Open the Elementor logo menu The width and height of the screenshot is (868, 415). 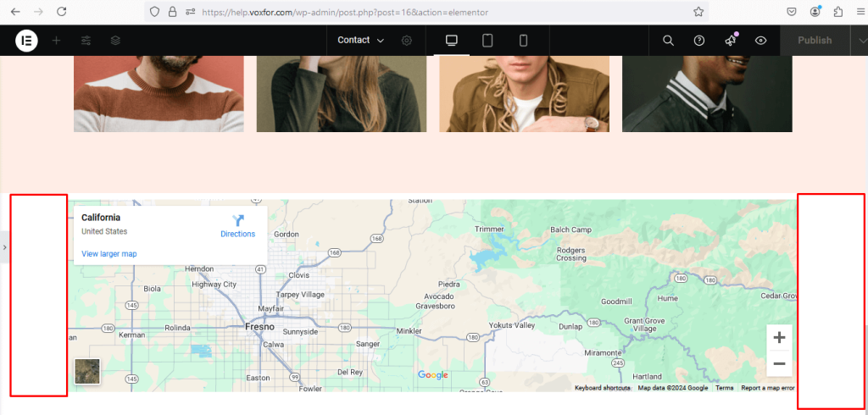pos(26,41)
